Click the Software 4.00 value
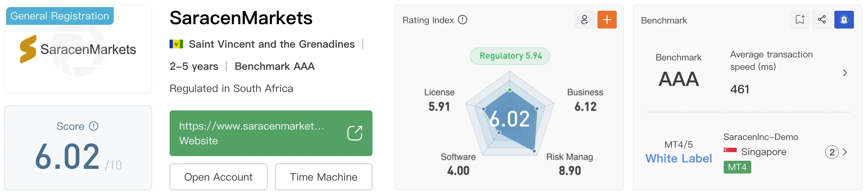The width and height of the screenshot is (868, 196). [x=458, y=171]
